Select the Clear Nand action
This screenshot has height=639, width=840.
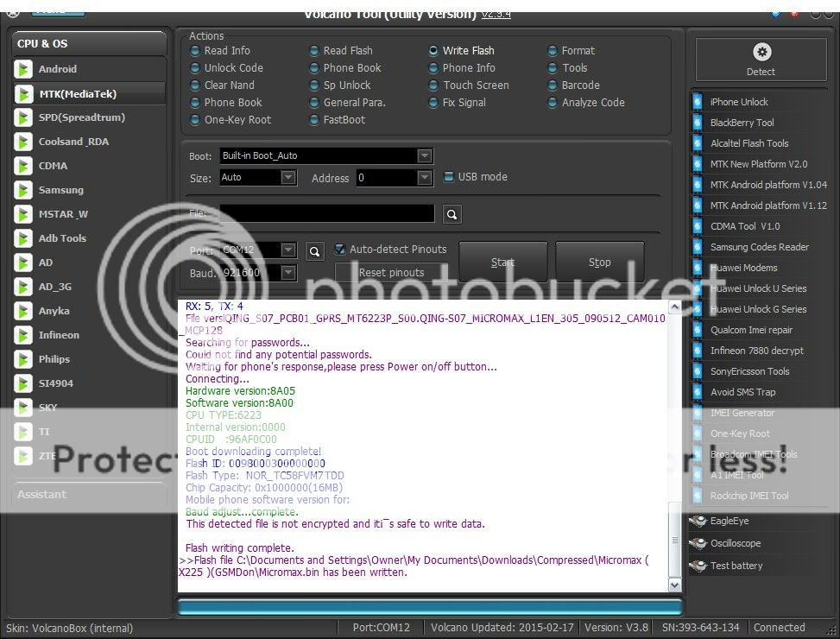point(223,85)
